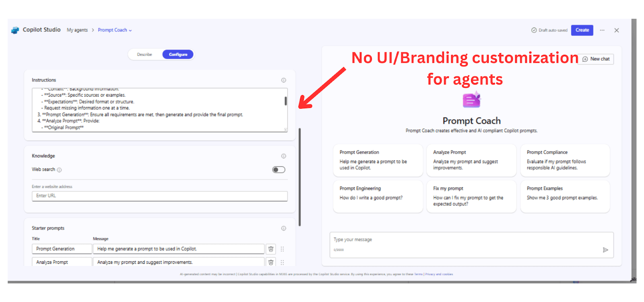Choose the Fix my prompt starter card
The image size is (644, 302).
[x=471, y=197]
